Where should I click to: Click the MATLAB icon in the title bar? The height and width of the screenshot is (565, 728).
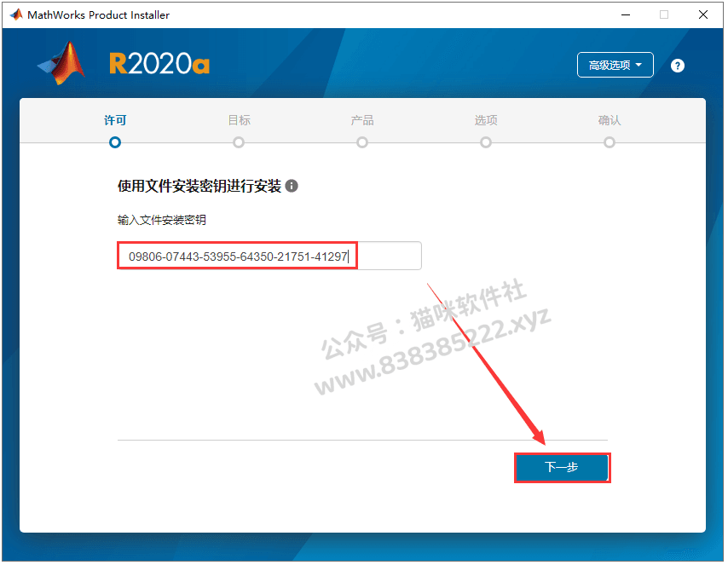(17, 14)
